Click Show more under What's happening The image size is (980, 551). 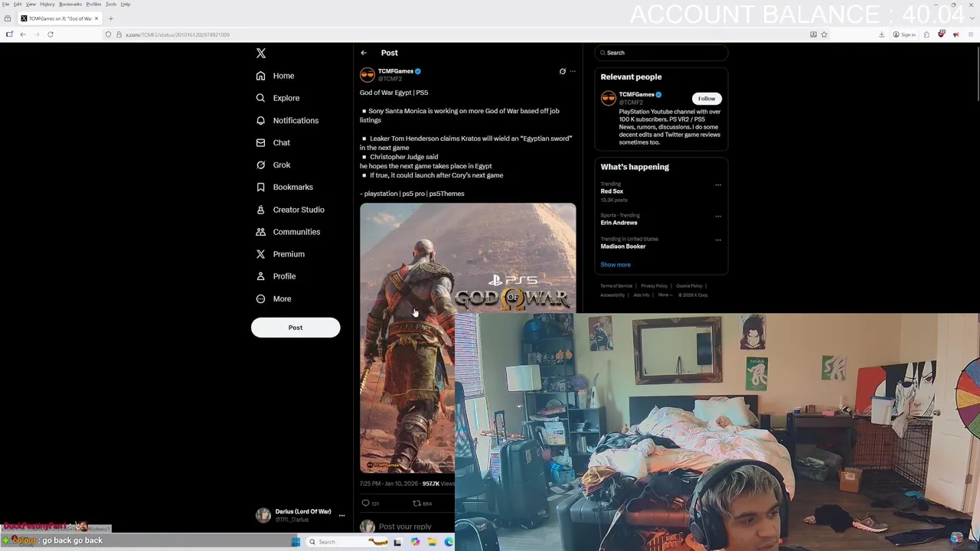[x=616, y=265]
